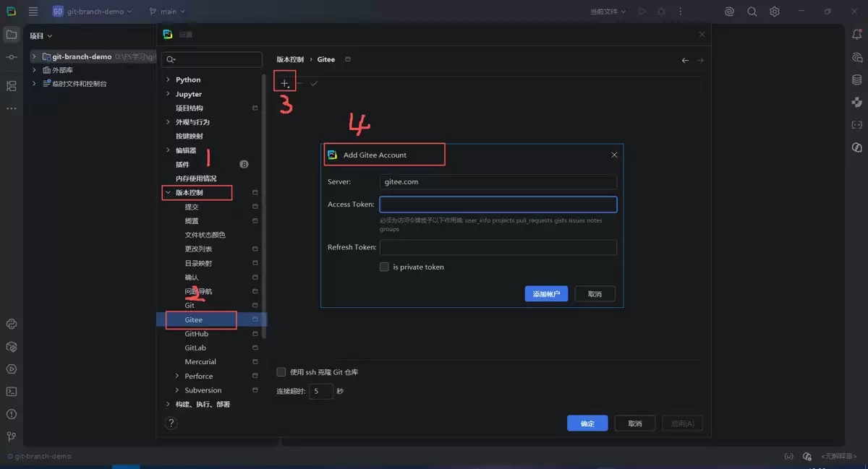Image resolution: width=868 pixels, height=469 pixels.
Task: Click 确定 button in settings window
Action: (x=587, y=423)
